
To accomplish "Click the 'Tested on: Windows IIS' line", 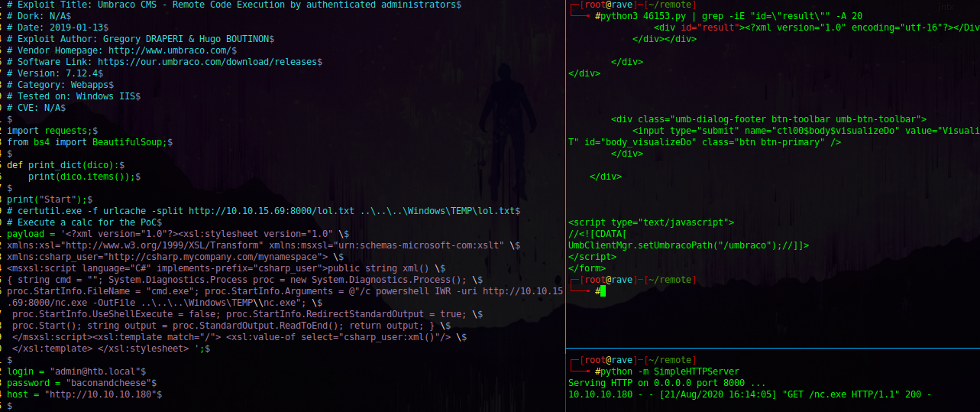I will pos(74,96).
